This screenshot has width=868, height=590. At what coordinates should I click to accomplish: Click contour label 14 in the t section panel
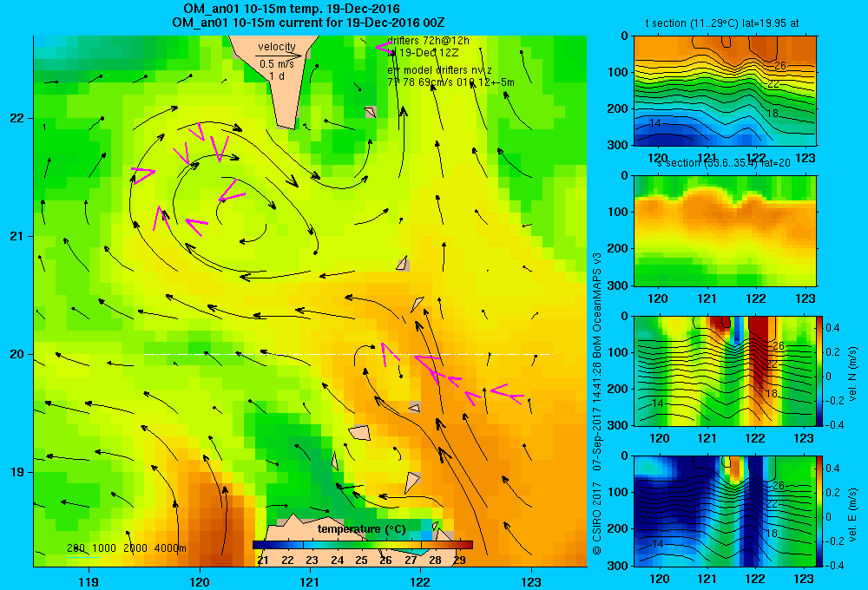coord(654,123)
